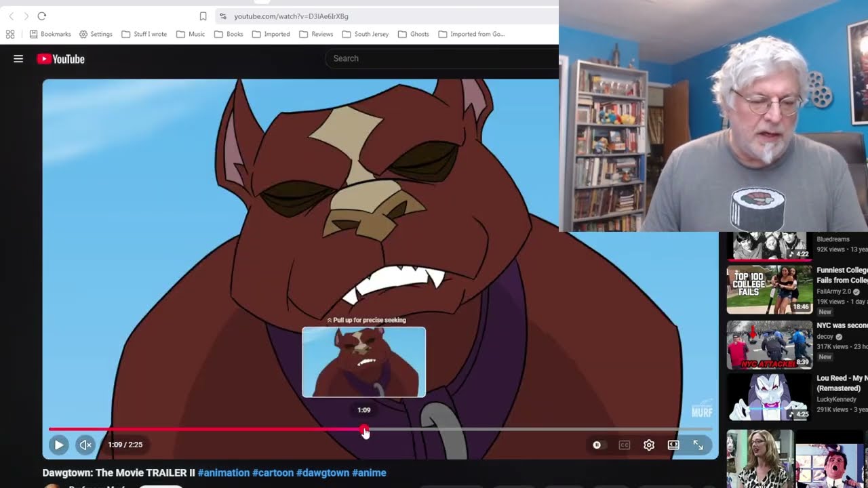The height and width of the screenshot is (488, 868).
Task: Bookmark this page using the bookmark icon
Action: (203, 16)
